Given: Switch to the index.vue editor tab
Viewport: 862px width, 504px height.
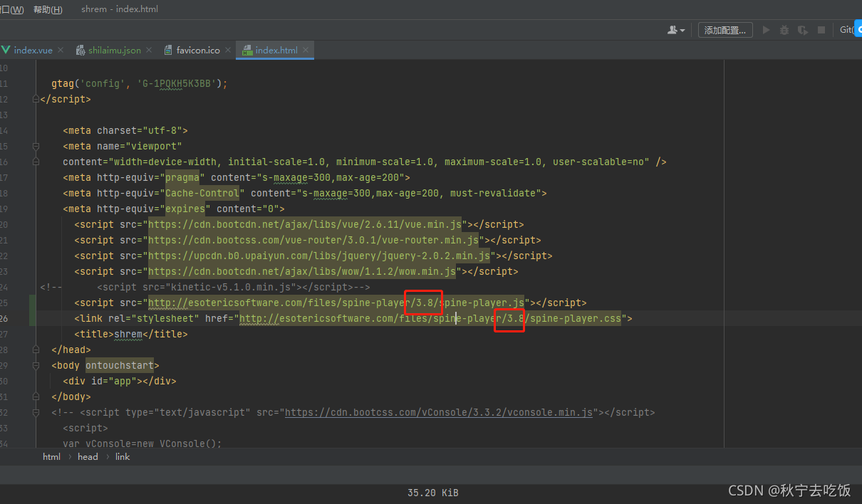Looking at the screenshot, I should point(33,51).
